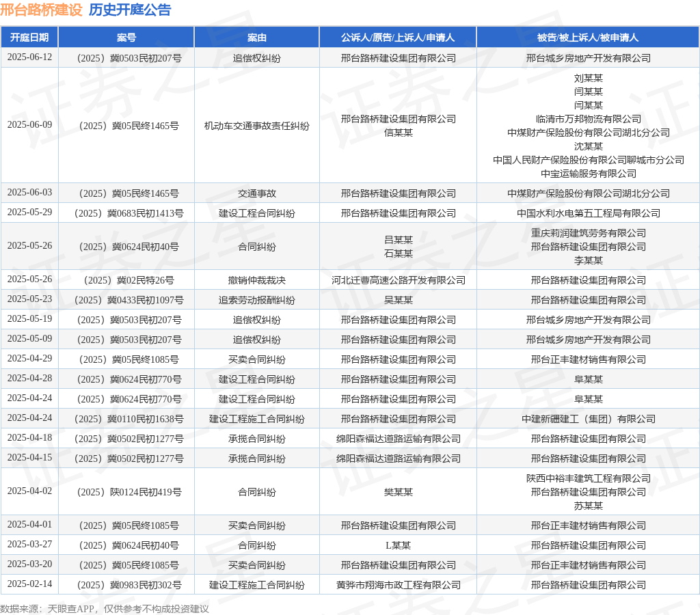
Task: Click defendant 重庆莉润建筑劳务有限公司
Action: point(589,234)
